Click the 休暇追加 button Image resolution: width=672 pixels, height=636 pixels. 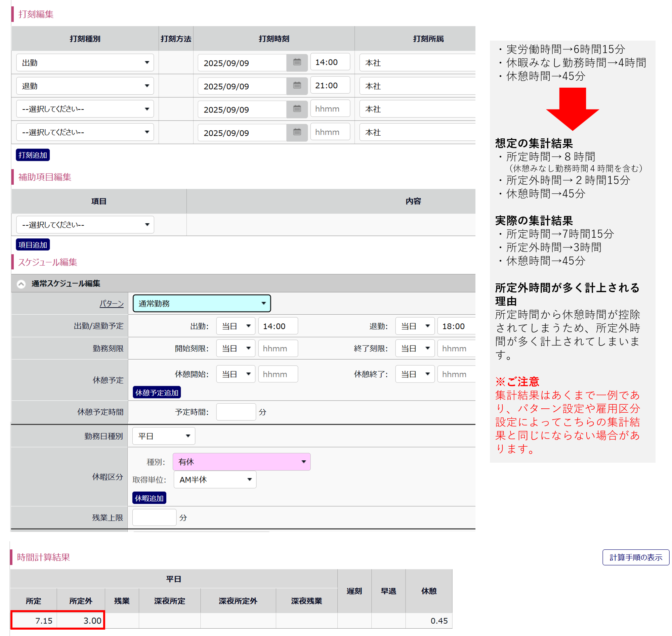(x=149, y=498)
